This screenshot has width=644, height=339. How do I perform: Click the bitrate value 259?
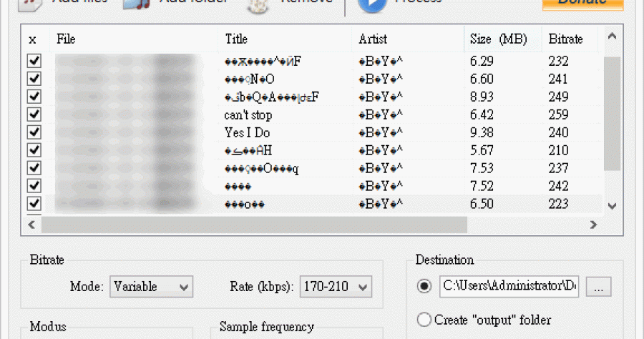(x=559, y=114)
